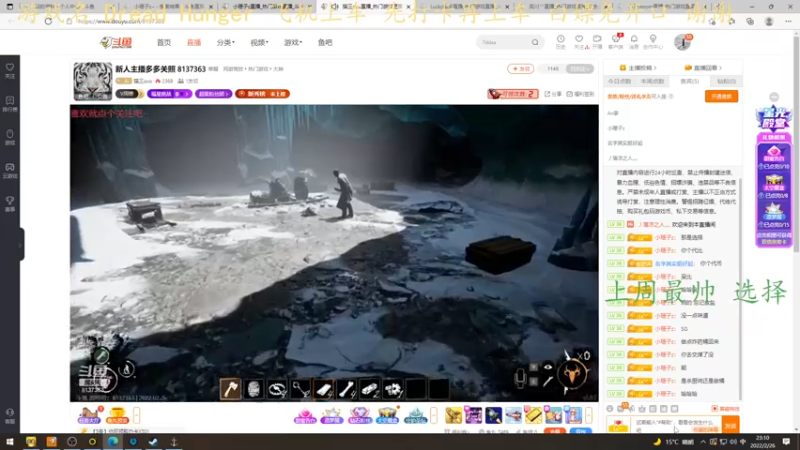Viewport: 800px width, 450px height.
Task: Open the 新秀榜 red badge
Action: click(x=262, y=94)
